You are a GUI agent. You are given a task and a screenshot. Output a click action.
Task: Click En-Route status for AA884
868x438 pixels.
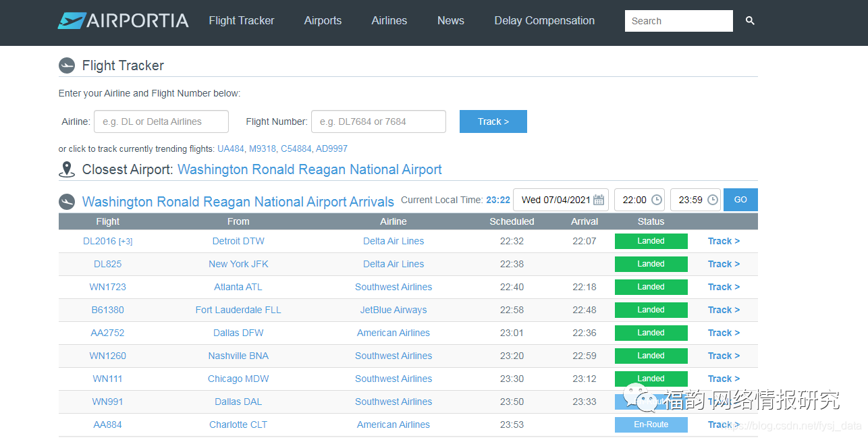click(x=651, y=425)
